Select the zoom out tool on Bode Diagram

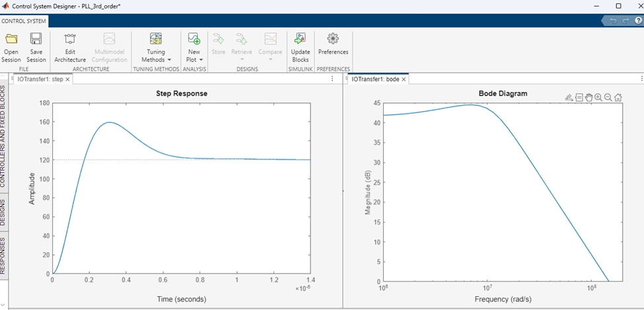point(608,97)
